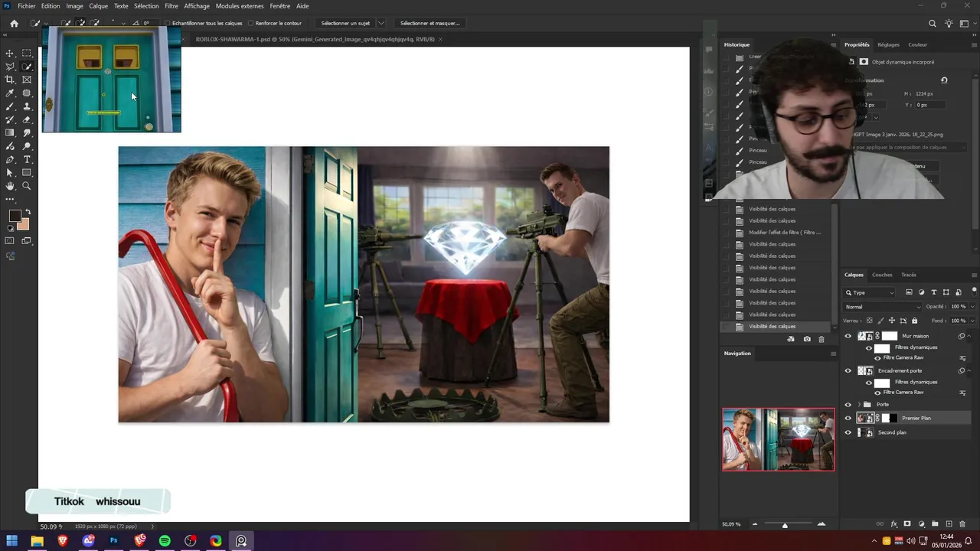980x551 pixels.
Task: Select the Rectangle shape tool
Action: tap(27, 173)
